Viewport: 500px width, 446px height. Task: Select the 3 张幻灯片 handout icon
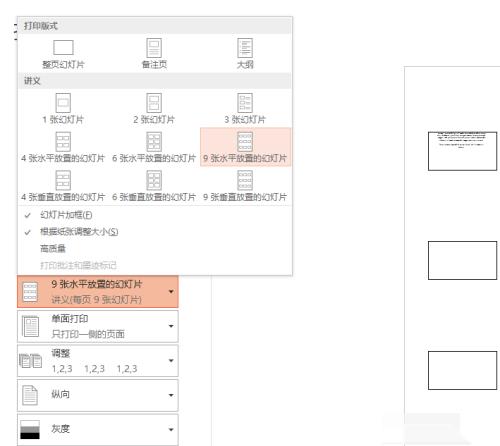click(x=245, y=103)
